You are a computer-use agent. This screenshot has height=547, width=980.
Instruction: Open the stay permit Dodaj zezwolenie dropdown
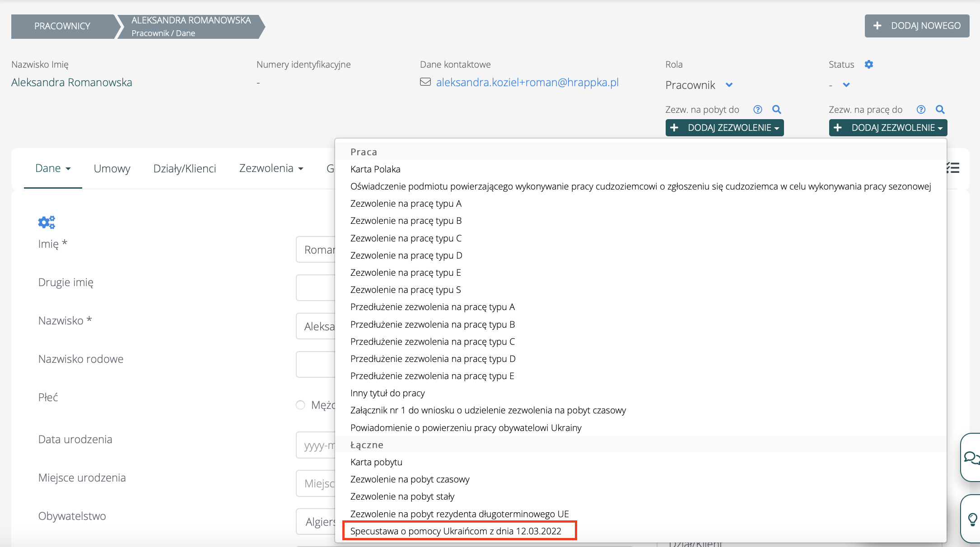[724, 128]
